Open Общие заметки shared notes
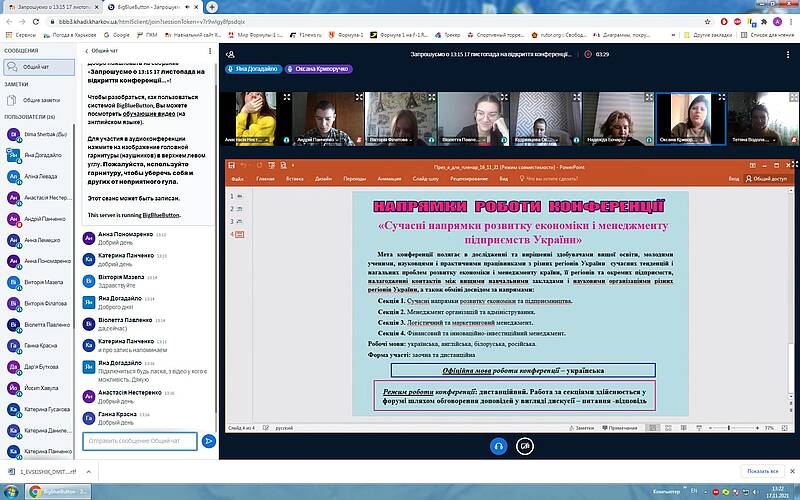The height and width of the screenshot is (500, 800). pos(39,100)
